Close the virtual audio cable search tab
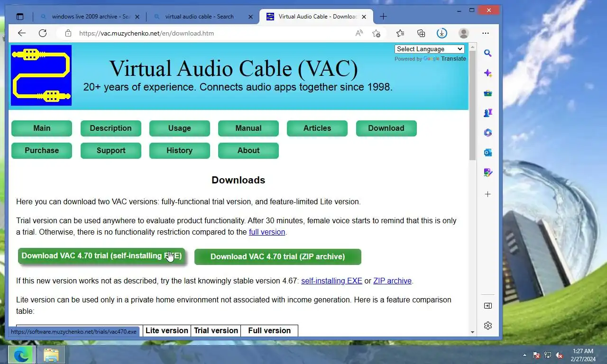Image resolution: width=607 pixels, height=364 pixels. (x=251, y=17)
